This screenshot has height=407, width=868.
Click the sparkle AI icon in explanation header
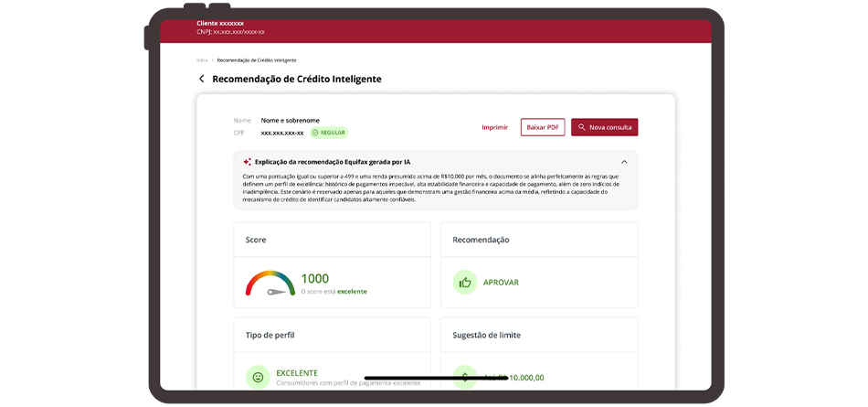coord(247,162)
